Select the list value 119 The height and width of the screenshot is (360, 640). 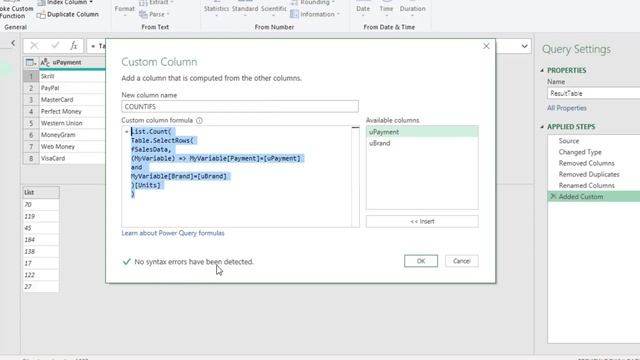[x=41, y=216]
